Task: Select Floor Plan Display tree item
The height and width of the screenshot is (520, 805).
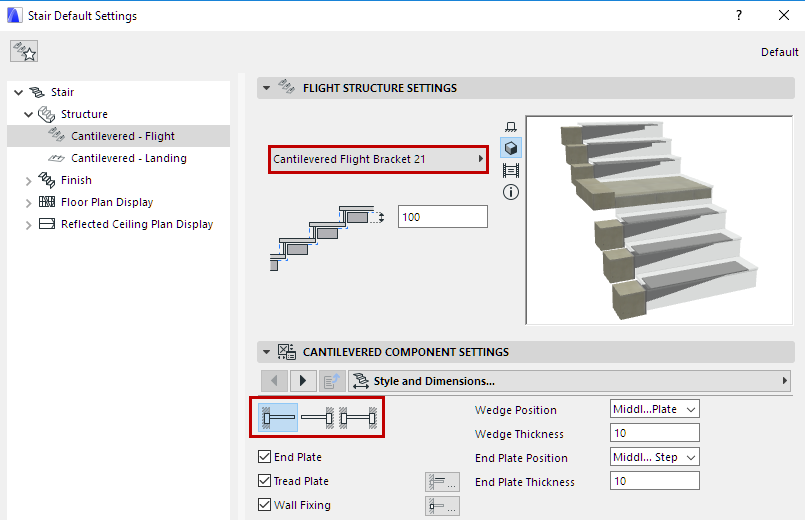Action: pyautogui.click(x=107, y=202)
